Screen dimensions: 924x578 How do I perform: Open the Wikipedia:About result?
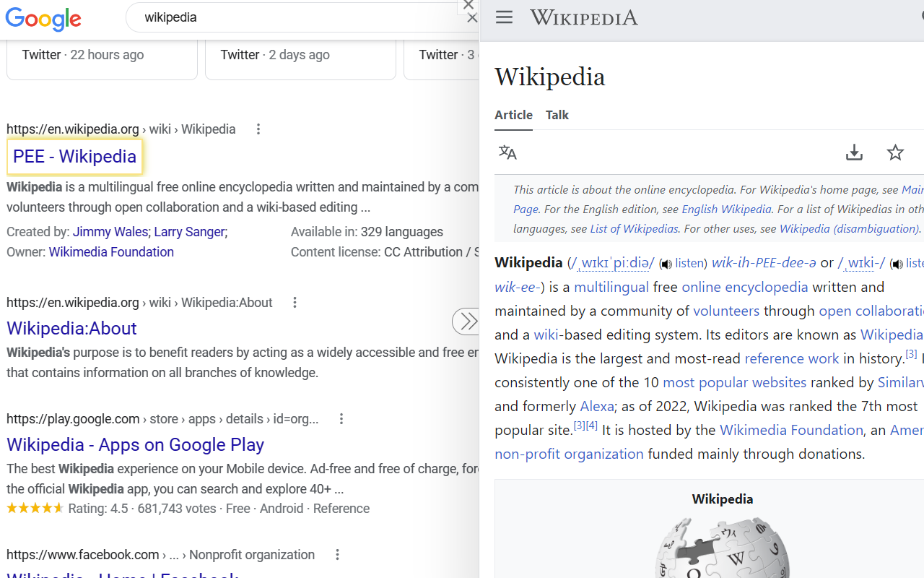coord(71,328)
